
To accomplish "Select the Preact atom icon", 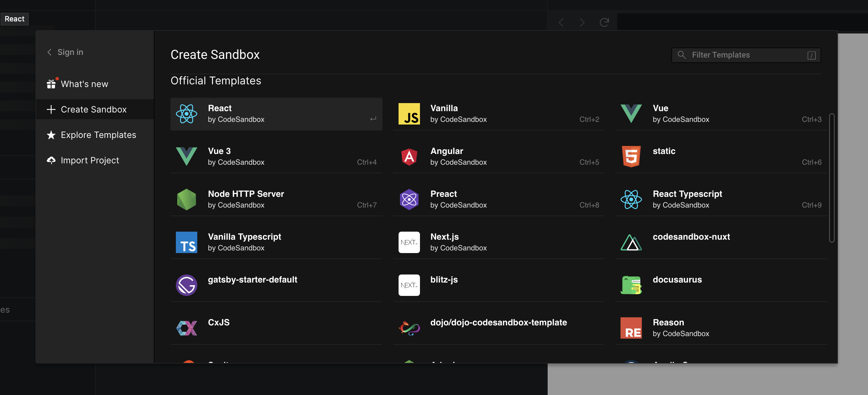I will [409, 200].
